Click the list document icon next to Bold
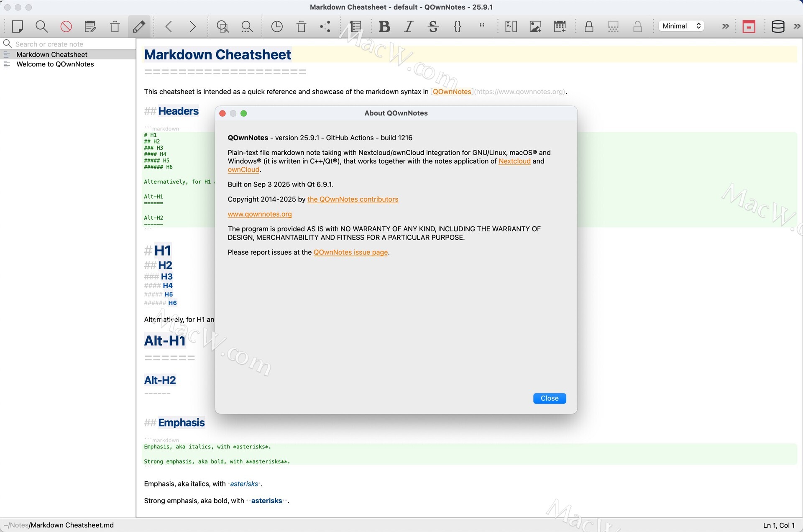The height and width of the screenshot is (532, 803). pyautogui.click(x=356, y=26)
